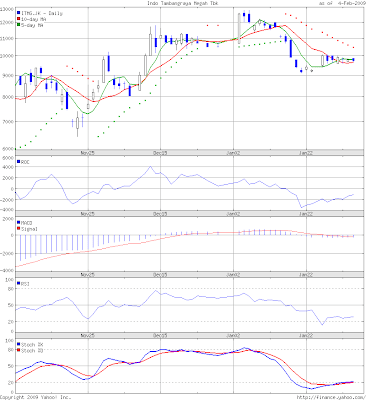Click the 9000 price axis label

8,76
